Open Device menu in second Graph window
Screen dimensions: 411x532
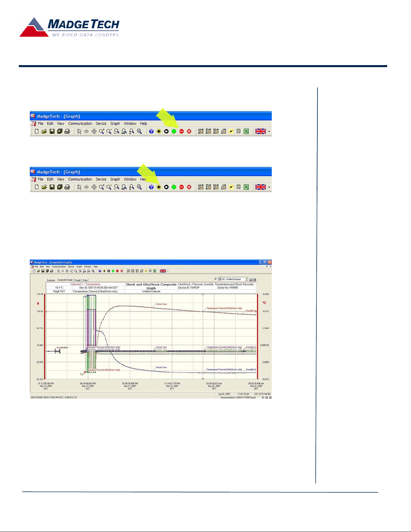point(101,179)
